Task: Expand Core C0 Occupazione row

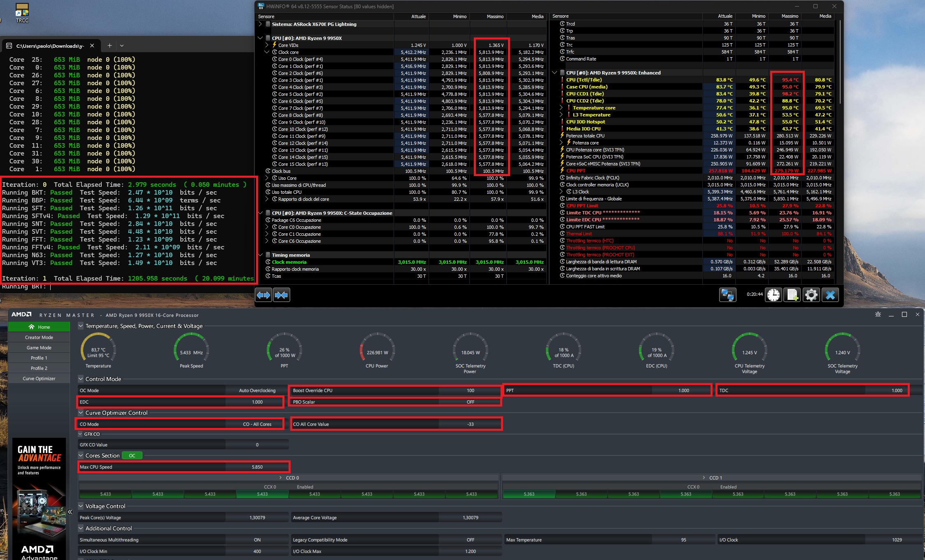Action: click(x=267, y=227)
